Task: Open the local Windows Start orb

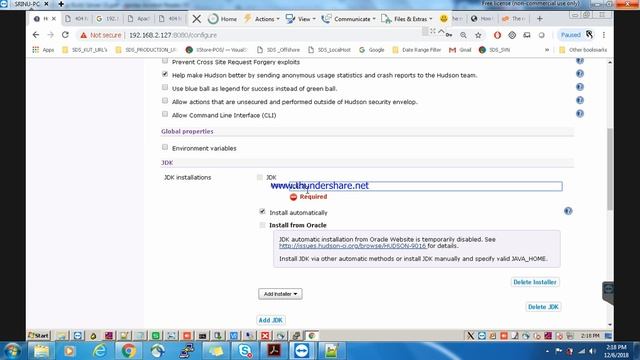Action: [x=12, y=351]
